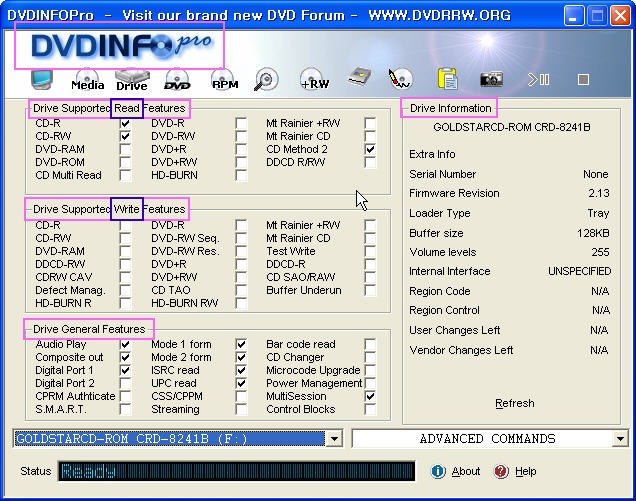Click the play/pause toolbar control

[538, 80]
